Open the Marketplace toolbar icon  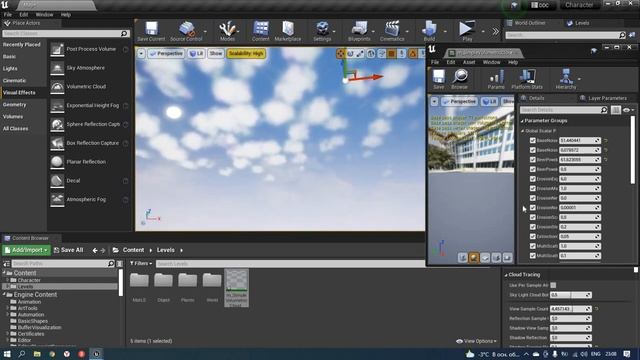point(287,31)
